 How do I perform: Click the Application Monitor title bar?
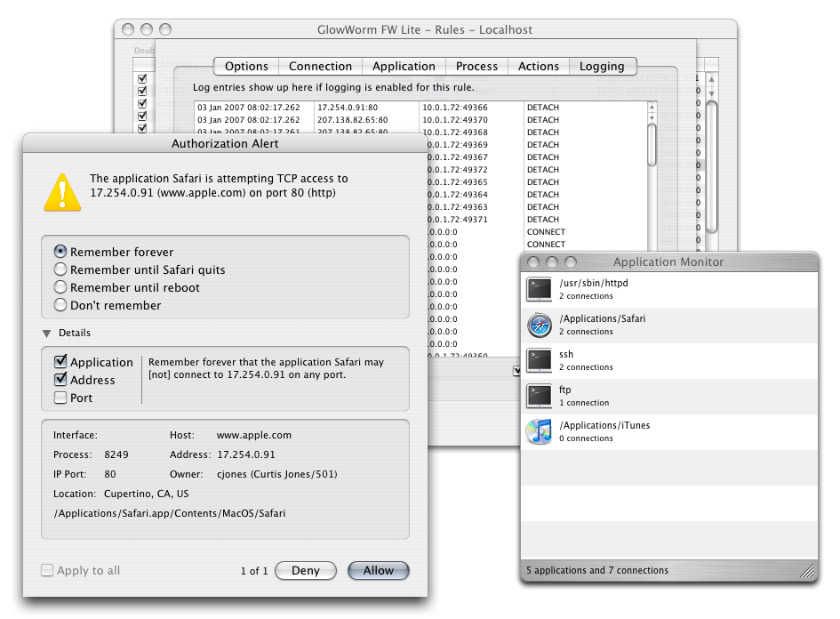tap(668, 261)
